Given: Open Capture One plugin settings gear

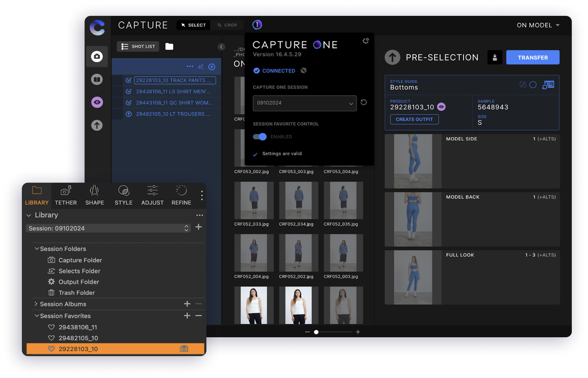Looking at the screenshot, I should coord(365,41).
